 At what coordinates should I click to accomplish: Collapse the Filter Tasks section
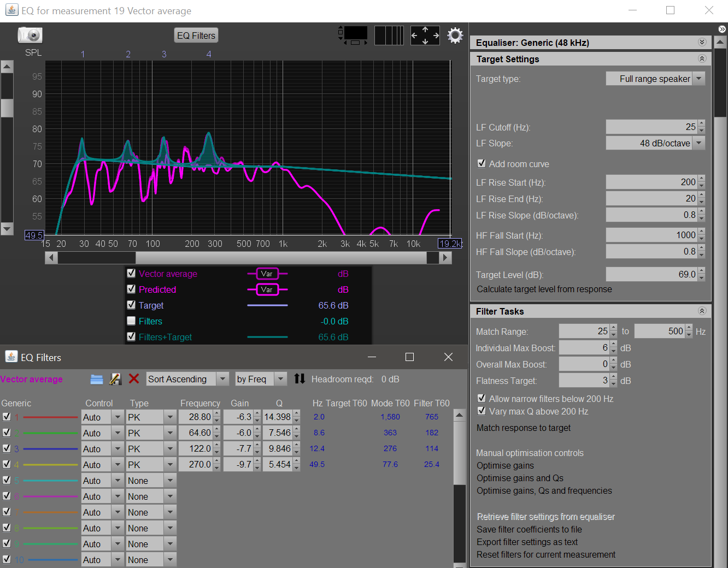click(702, 311)
